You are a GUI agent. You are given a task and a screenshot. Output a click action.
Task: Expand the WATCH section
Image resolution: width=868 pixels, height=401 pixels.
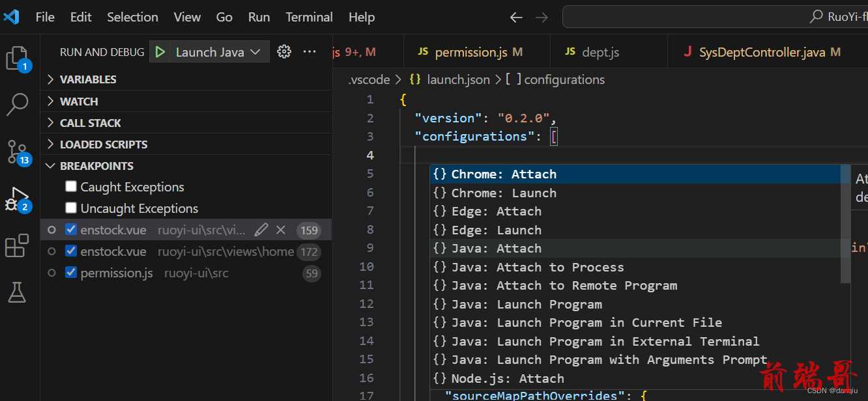pyautogui.click(x=186, y=101)
